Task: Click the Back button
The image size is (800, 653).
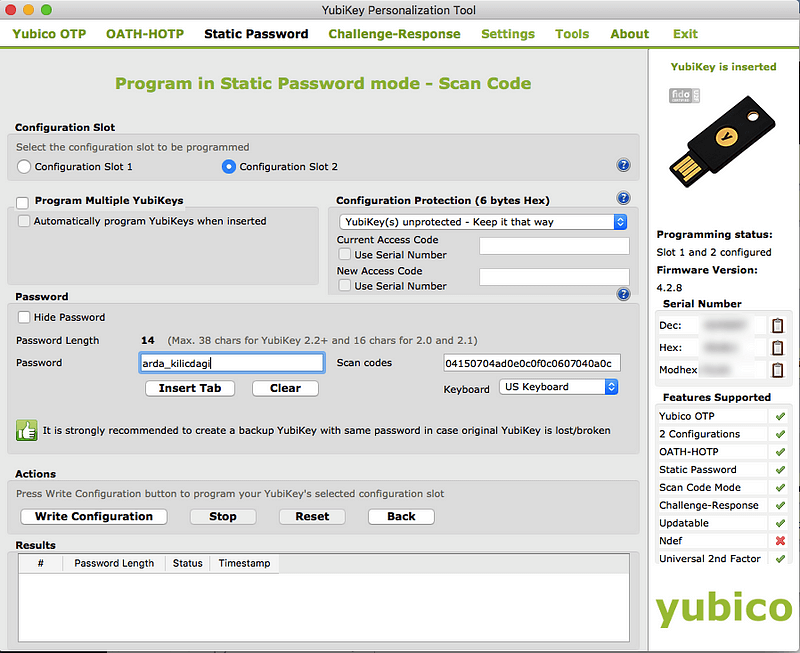Action: pos(401,516)
